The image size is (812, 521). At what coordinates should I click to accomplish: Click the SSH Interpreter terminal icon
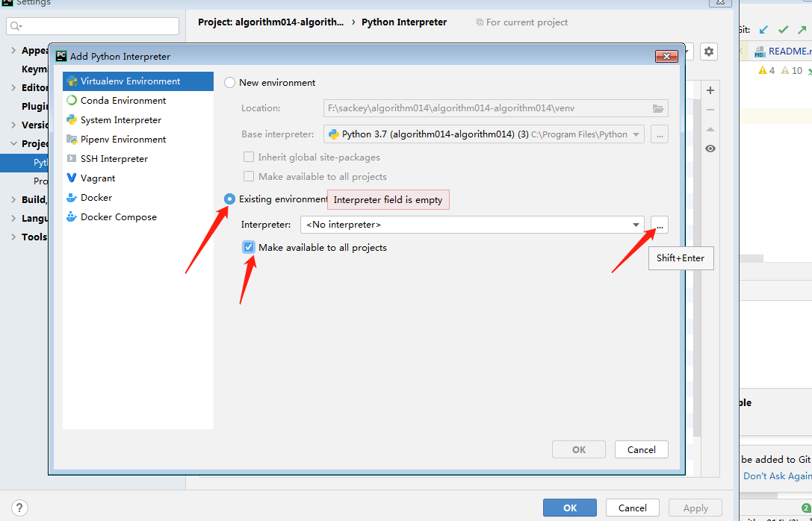pos(72,159)
